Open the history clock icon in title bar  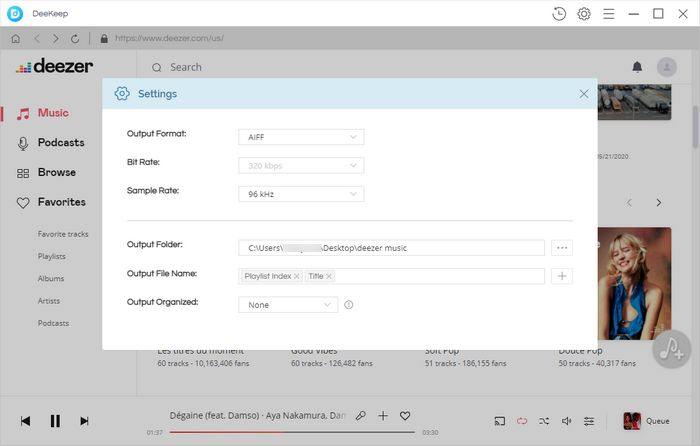[558, 14]
